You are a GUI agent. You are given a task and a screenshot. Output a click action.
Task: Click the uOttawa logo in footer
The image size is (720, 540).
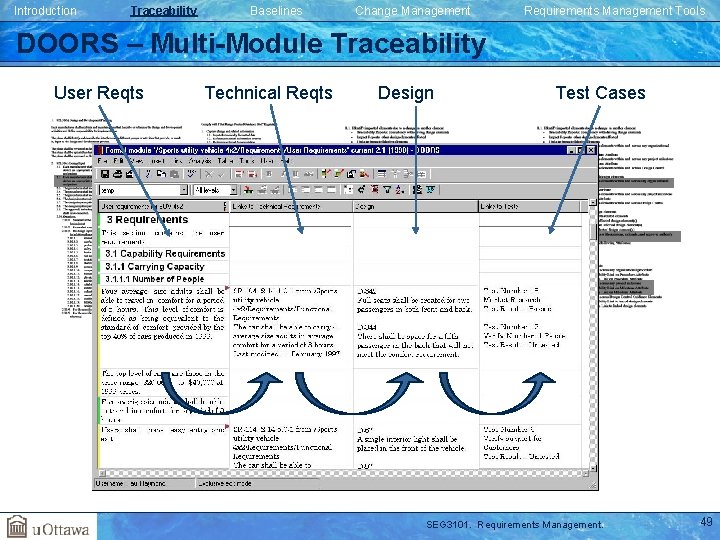[x=48, y=527]
